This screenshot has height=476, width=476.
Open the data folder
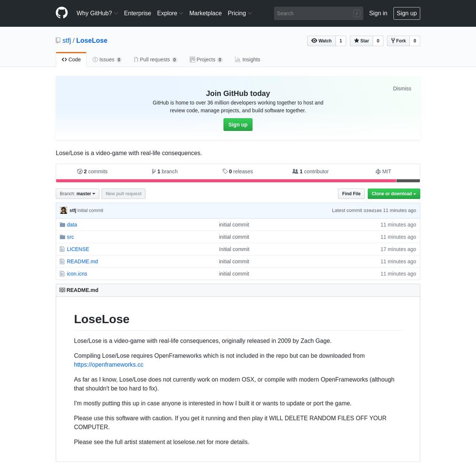pos(72,225)
